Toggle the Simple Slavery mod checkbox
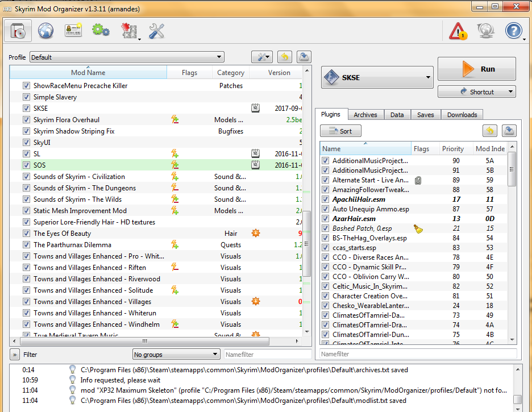This screenshot has height=412, width=532. tap(26, 97)
